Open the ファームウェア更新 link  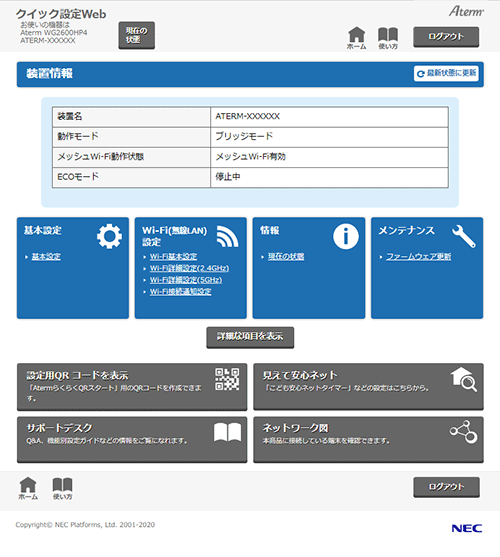coord(419,256)
